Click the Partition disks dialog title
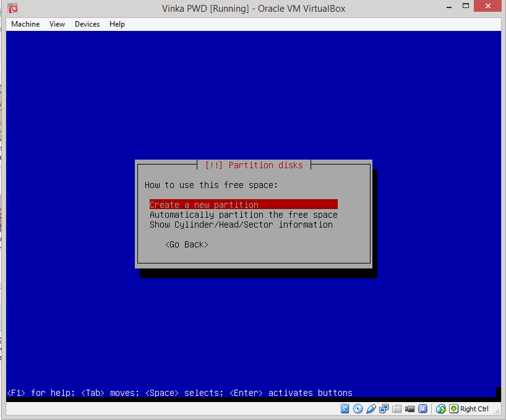This screenshot has width=506, height=420. (x=254, y=165)
